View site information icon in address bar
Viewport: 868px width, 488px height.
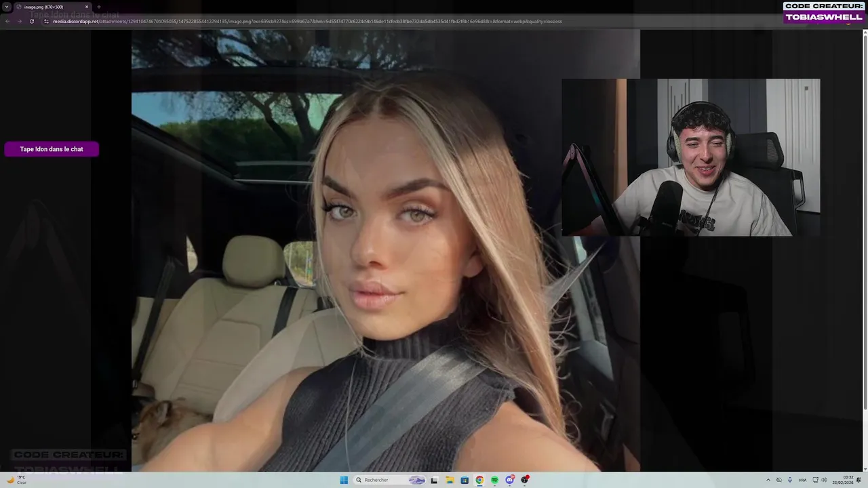(x=46, y=21)
